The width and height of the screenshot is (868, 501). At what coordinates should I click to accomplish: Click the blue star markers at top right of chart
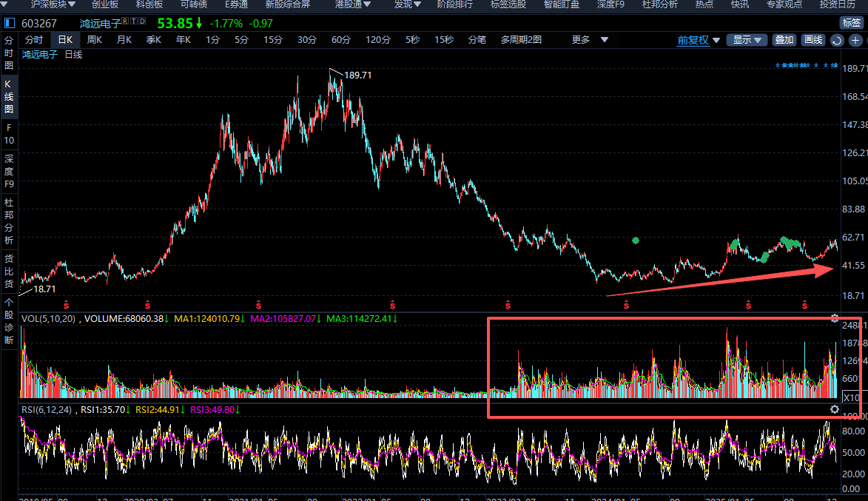(x=807, y=66)
